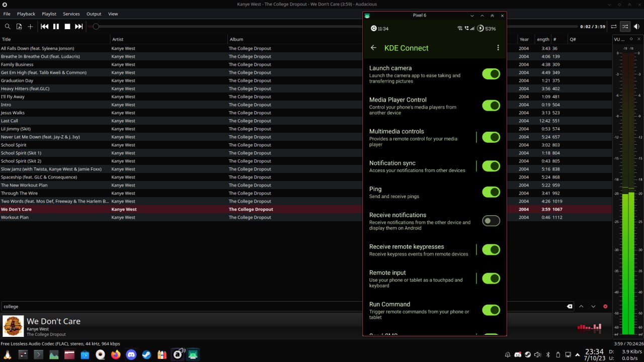Stop playback with the stop button
Screen dimensions: 644x362
point(67,27)
